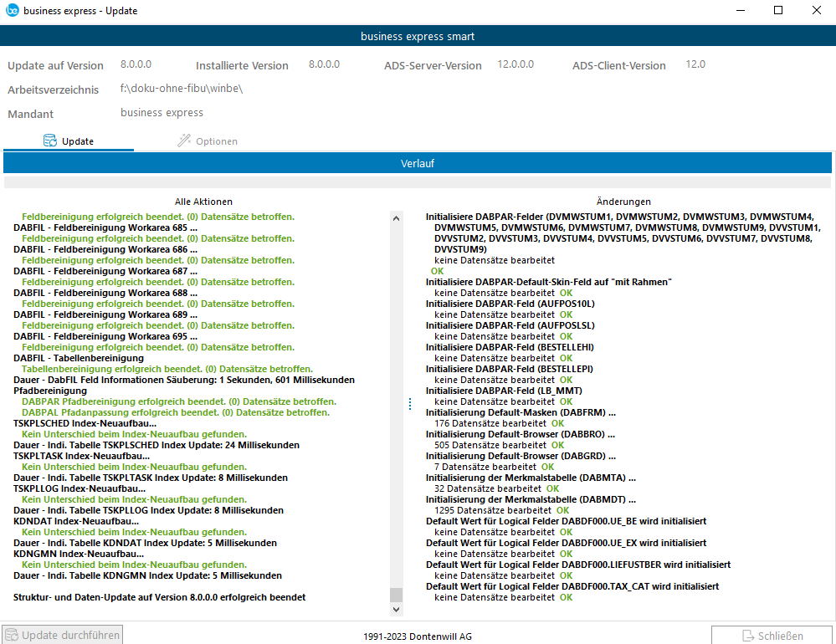Maximize the business express Update window
The width and height of the screenshot is (836, 644).
coord(778,11)
